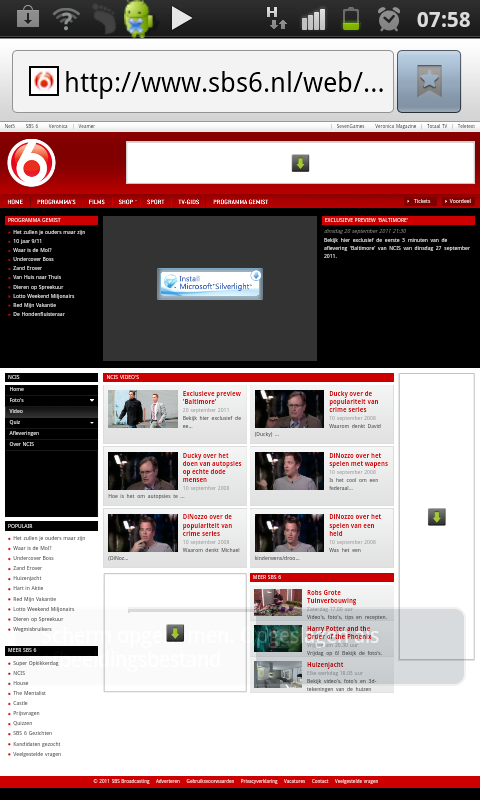
Task: Open Hart in Aktie in Populair list
Action: pyautogui.click(x=28, y=588)
